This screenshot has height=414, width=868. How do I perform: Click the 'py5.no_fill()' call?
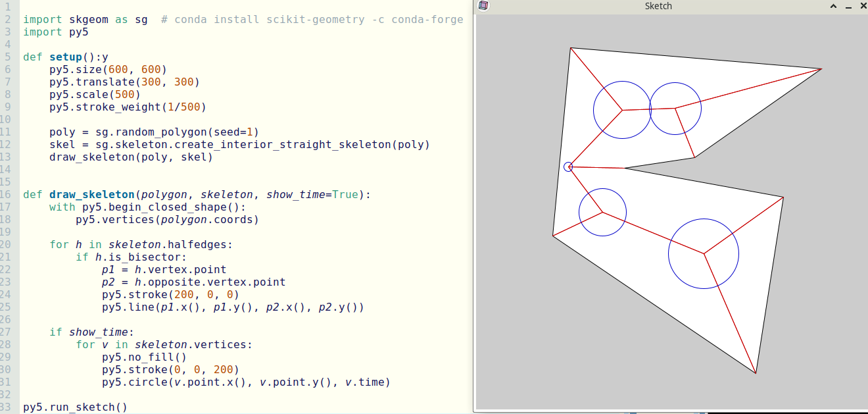[x=144, y=357]
